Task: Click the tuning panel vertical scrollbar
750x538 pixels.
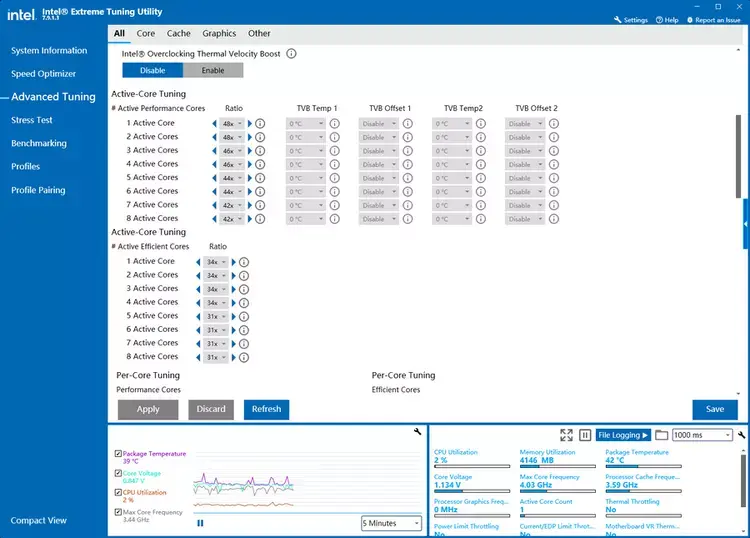Action: [738, 156]
